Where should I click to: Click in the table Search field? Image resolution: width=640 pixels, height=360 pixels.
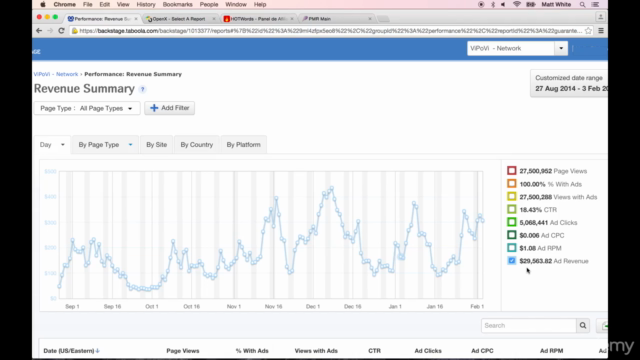[529, 325]
